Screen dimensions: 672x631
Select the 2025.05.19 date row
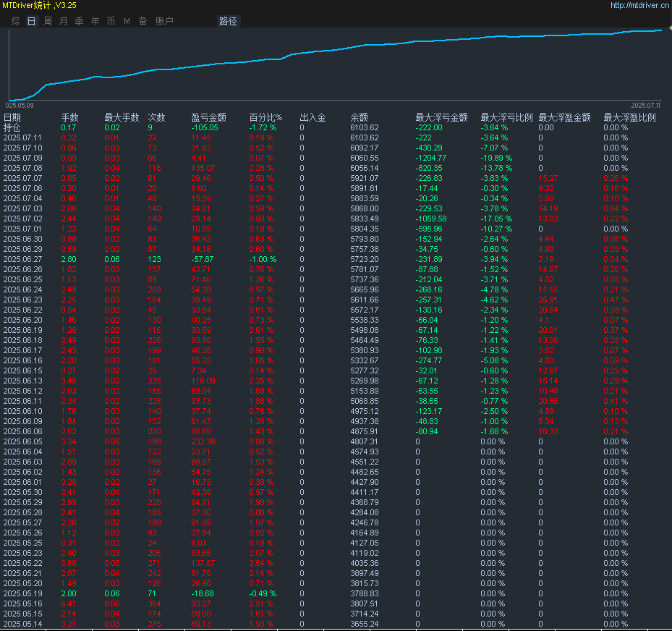pyautogui.click(x=22, y=593)
